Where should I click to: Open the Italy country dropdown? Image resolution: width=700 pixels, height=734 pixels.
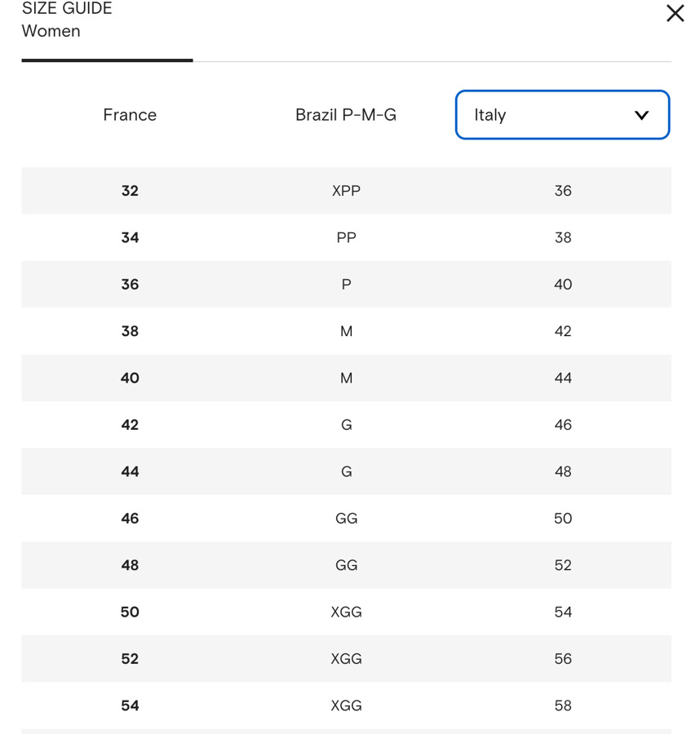click(x=562, y=115)
